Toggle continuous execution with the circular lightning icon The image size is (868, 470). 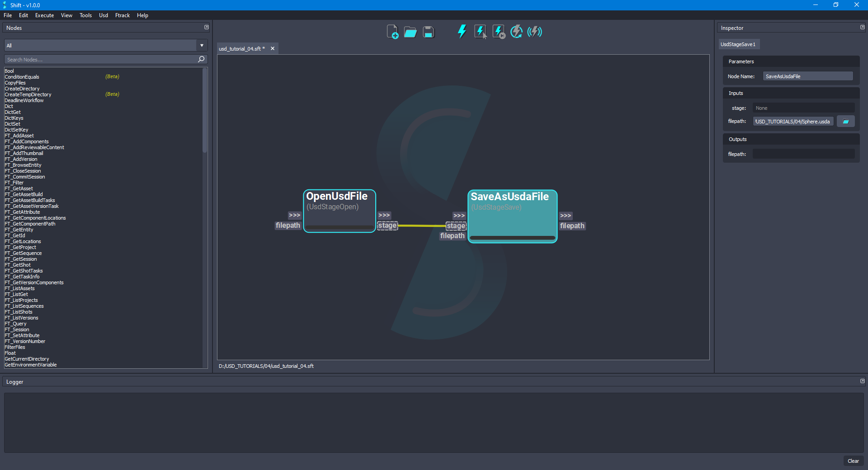click(516, 32)
